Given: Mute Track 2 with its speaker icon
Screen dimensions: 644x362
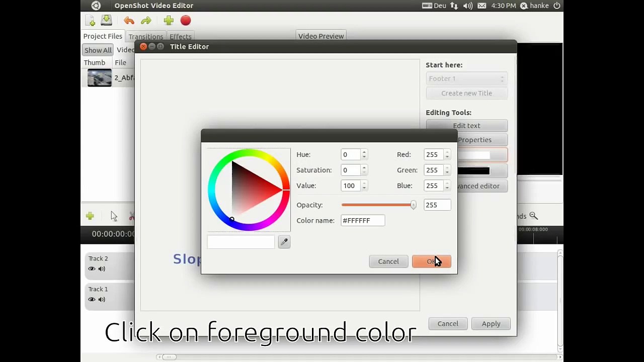Looking at the screenshot, I should [102, 269].
